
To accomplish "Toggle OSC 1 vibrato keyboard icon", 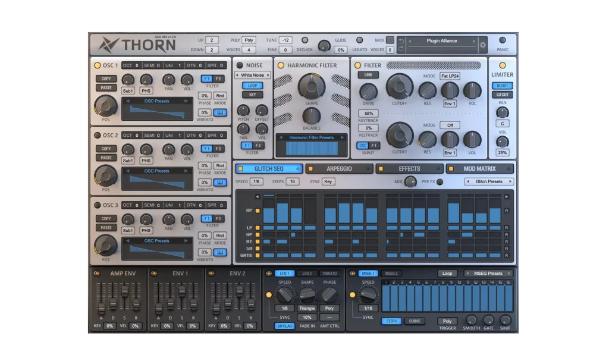I will coord(220,112).
